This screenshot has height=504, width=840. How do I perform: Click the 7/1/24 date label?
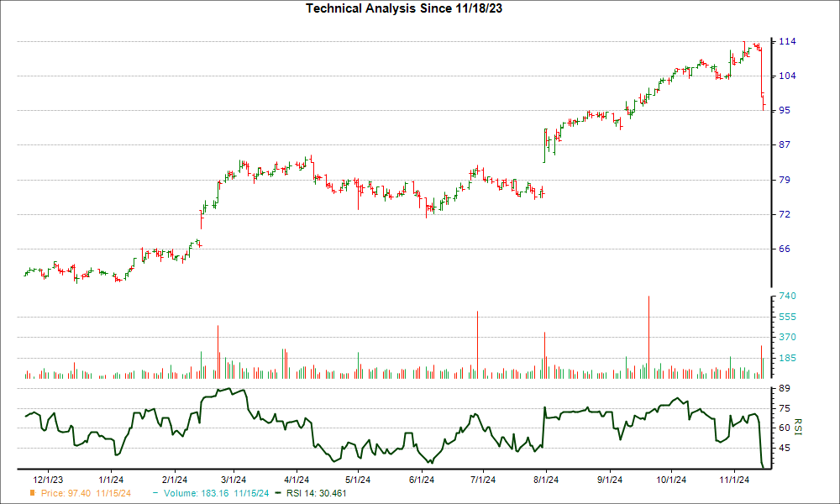click(x=483, y=480)
